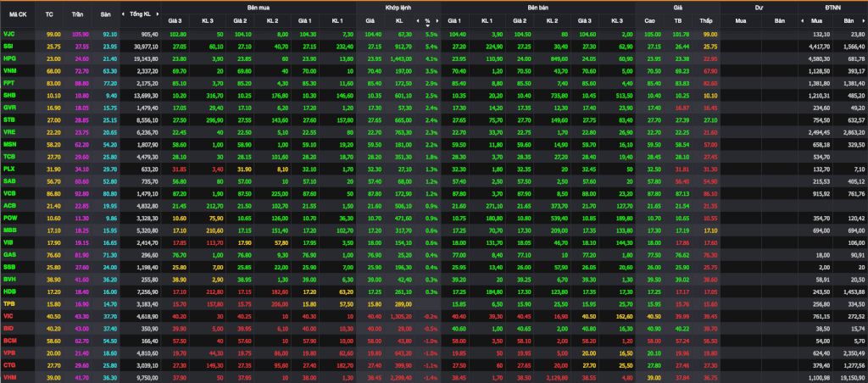Click the Bên bán group header
Viewport: 868px width, 383px height.
[x=537, y=8]
